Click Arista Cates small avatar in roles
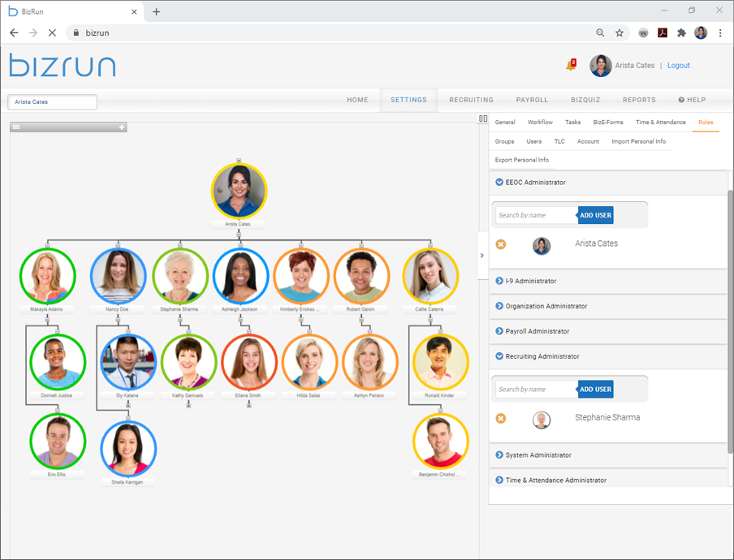Image resolution: width=734 pixels, height=560 pixels. pos(542,246)
